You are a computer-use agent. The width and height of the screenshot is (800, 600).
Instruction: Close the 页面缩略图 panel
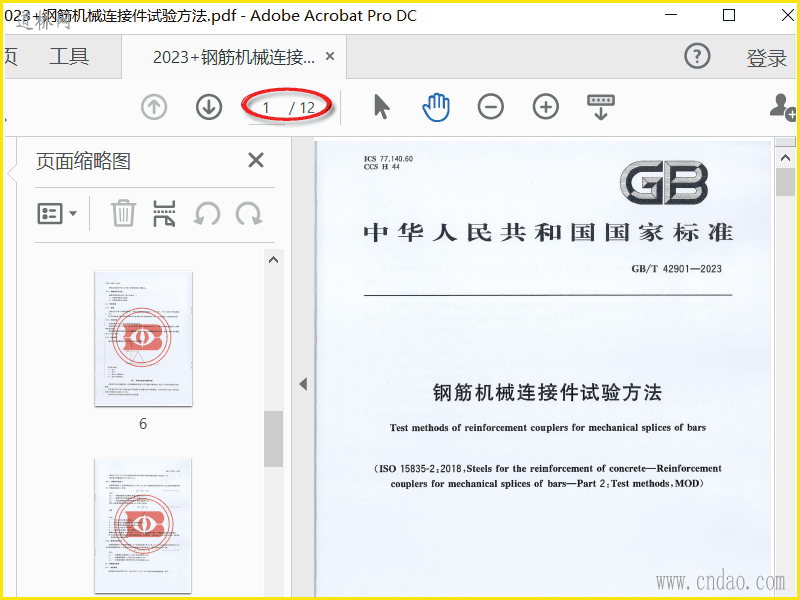point(256,160)
